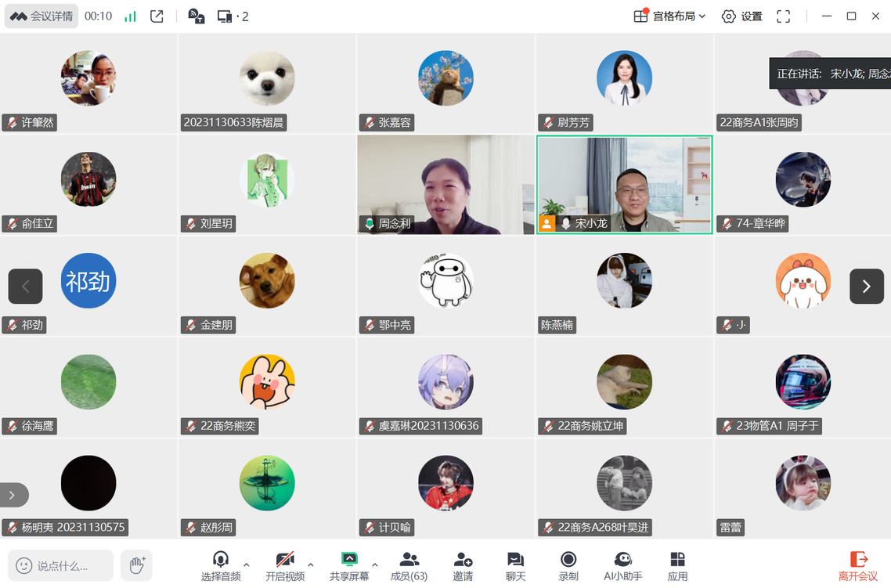
Task: Expand the arrow next to 开启视频
Action: [x=311, y=565]
